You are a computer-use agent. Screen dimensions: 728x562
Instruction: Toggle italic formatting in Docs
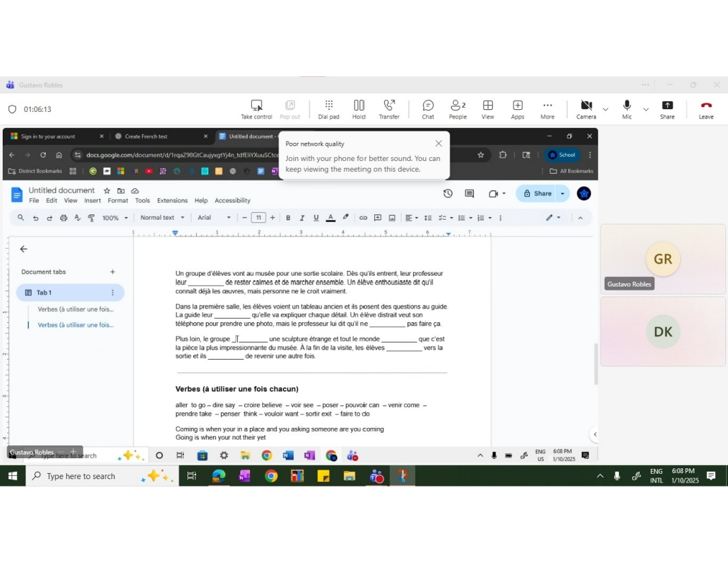pyautogui.click(x=302, y=218)
